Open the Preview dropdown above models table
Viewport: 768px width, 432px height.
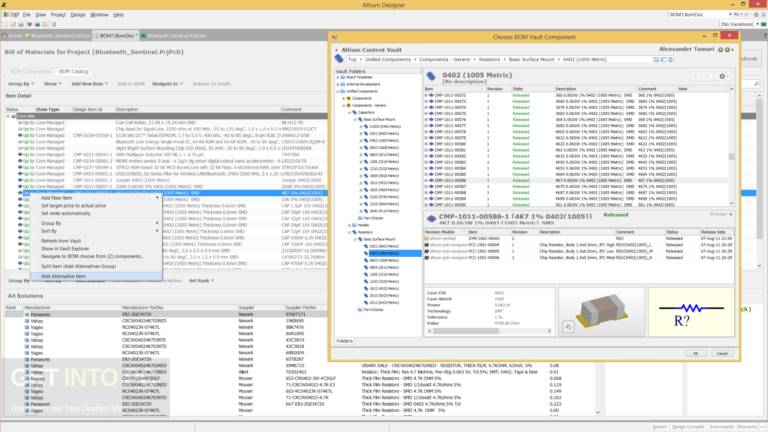pyautogui.click(x=721, y=215)
